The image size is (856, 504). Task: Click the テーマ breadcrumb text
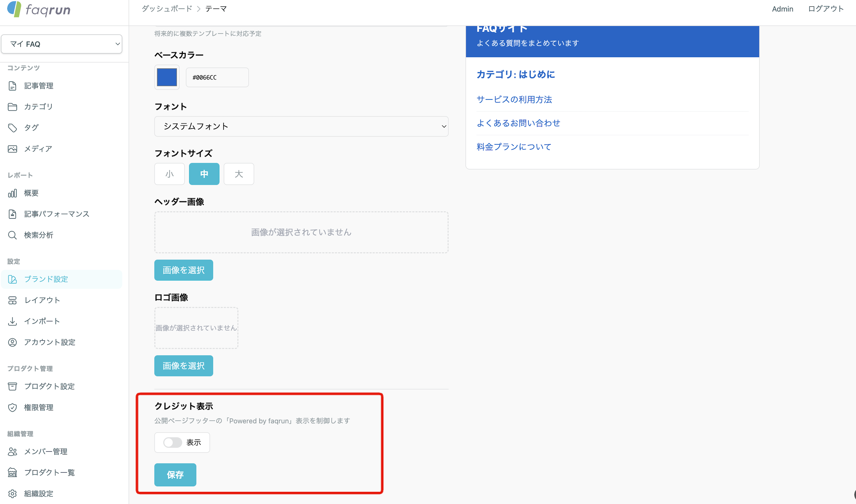(216, 9)
